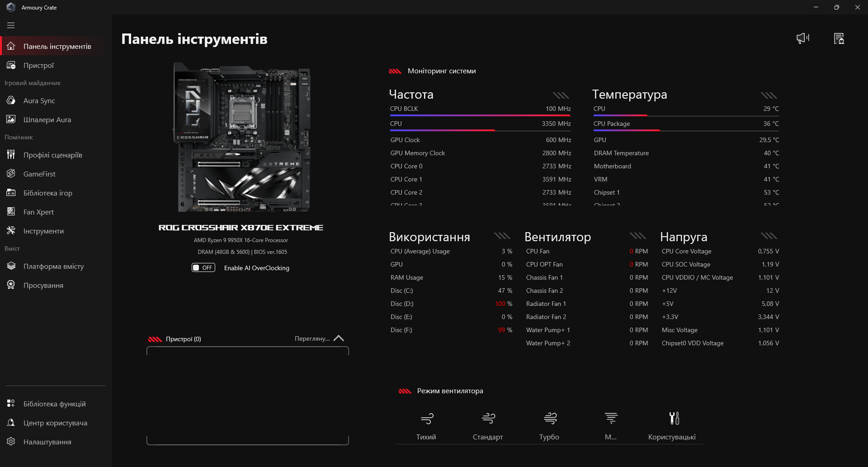Expand the Напруга panel details
Viewport: 868px width, 467px height.
(x=769, y=236)
